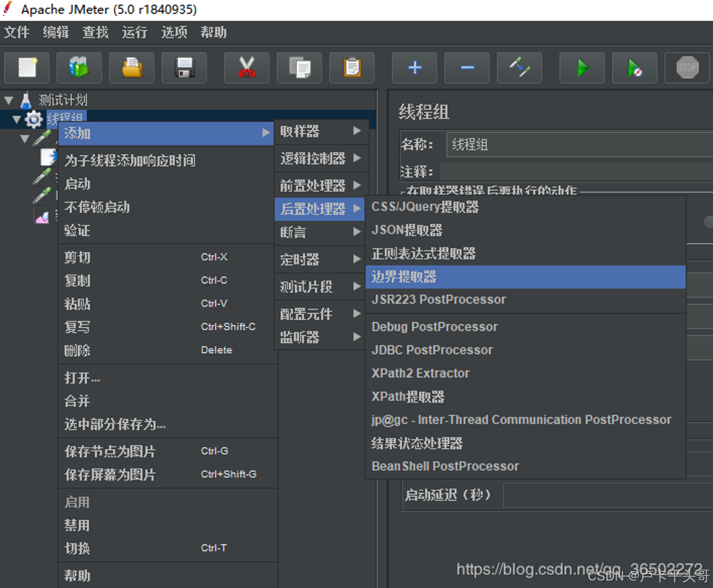Image resolution: width=713 pixels, height=588 pixels.
Task: Select Debug PostProcessor
Action: coord(526,327)
